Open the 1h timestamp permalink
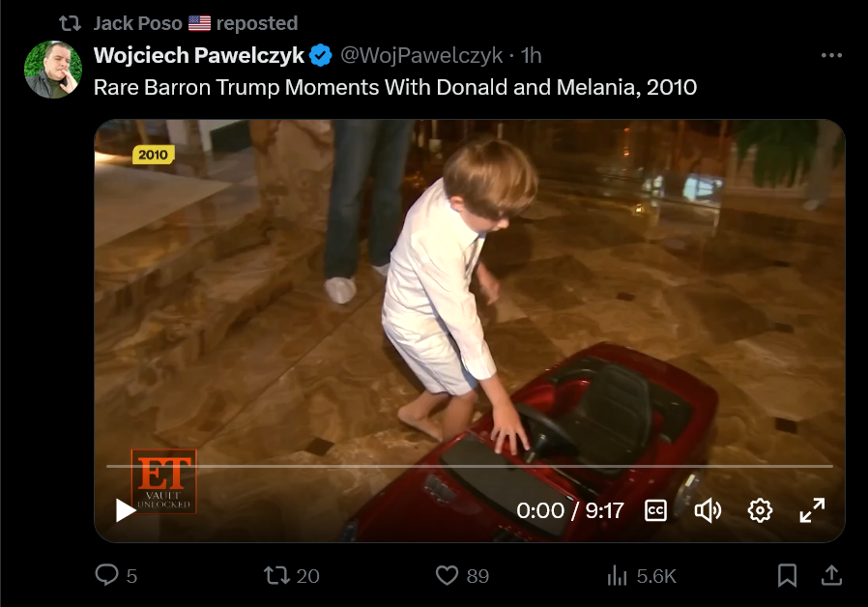The width and height of the screenshot is (868, 607). point(531,55)
